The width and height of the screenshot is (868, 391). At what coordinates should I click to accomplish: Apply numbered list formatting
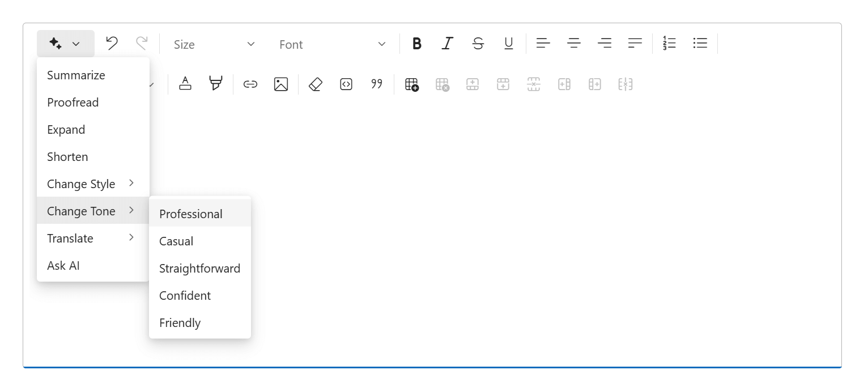click(670, 42)
